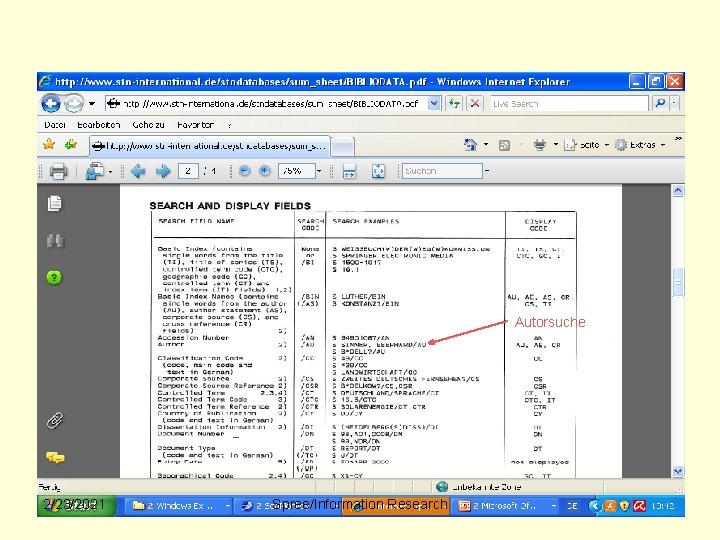
Task: Open the Attachments paperclip panel
Action: (x=55, y=420)
